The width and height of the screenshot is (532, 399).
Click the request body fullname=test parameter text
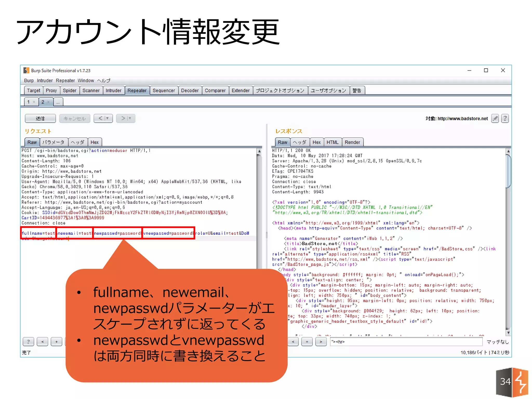[x=38, y=233]
